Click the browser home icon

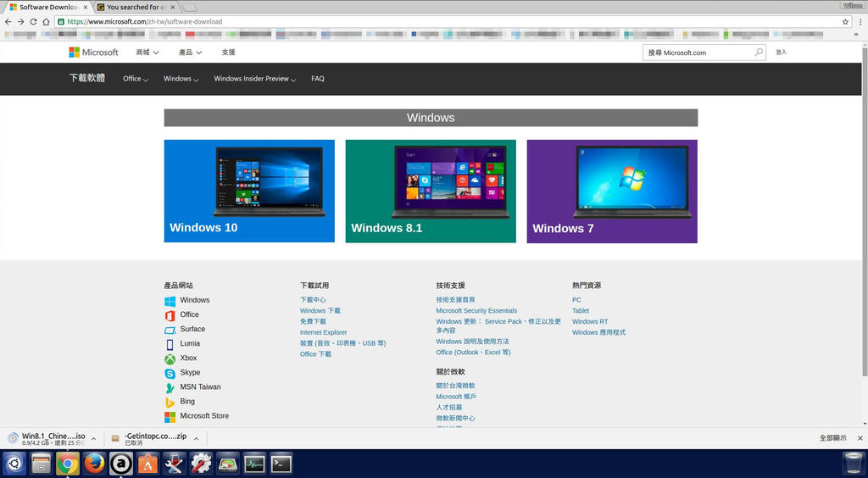(46, 21)
